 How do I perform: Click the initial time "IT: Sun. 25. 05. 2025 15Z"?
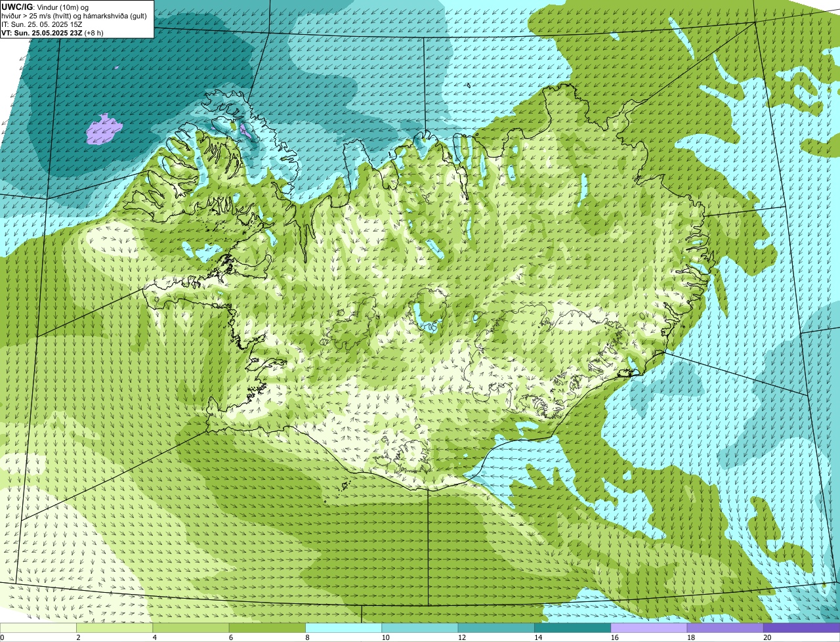pyautogui.click(x=42, y=24)
